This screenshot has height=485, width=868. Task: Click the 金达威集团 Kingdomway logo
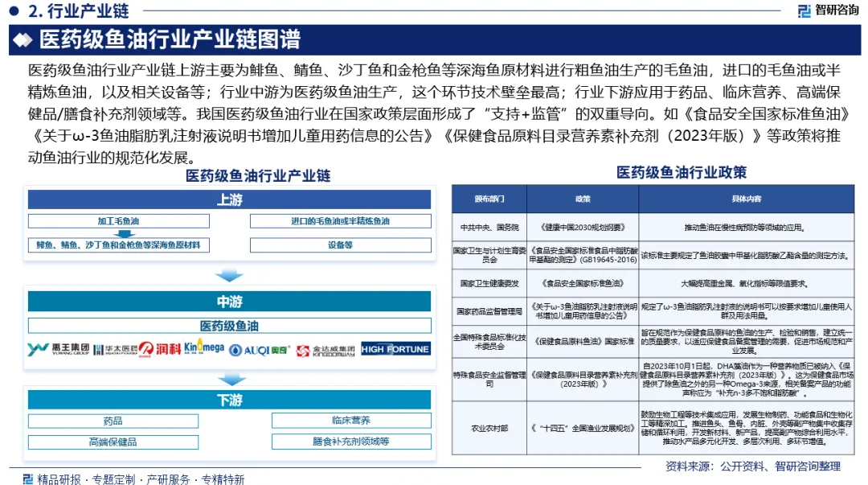(325, 351)
